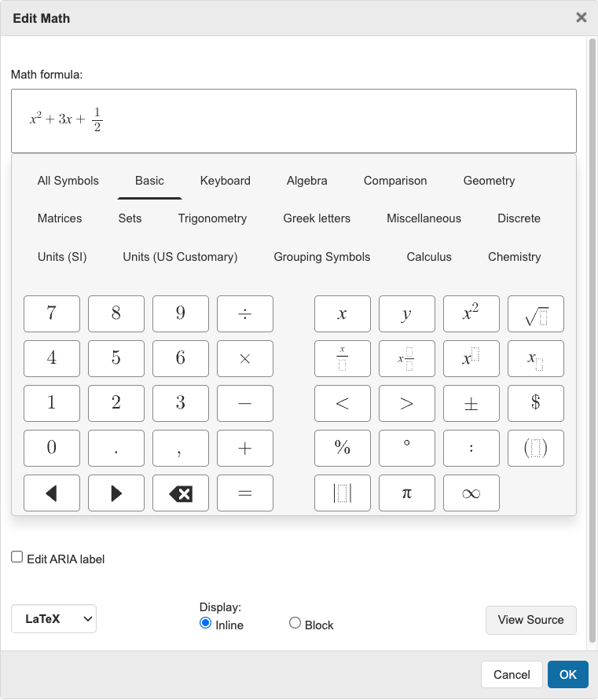Insert the division symbol
Screen dimensions: 598x700
pos(244,313)
